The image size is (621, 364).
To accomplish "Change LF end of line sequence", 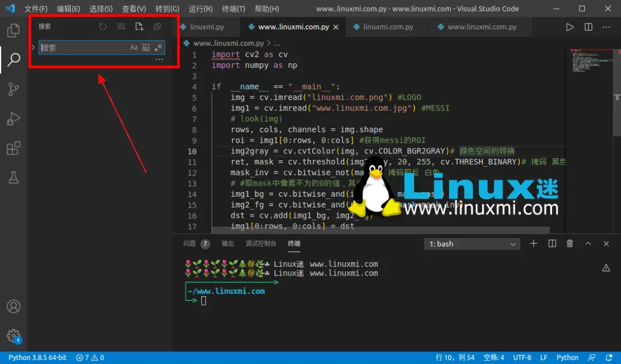I will [544, 358].
